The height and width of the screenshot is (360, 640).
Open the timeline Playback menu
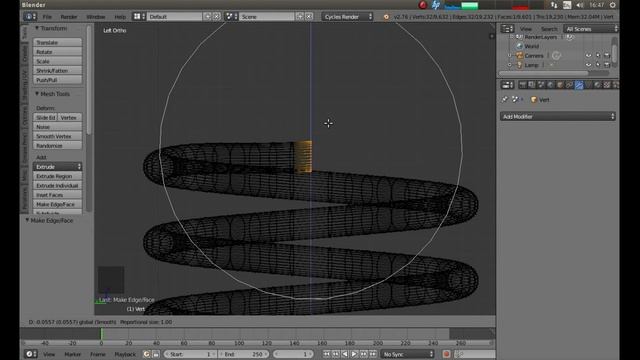point(124,354)
